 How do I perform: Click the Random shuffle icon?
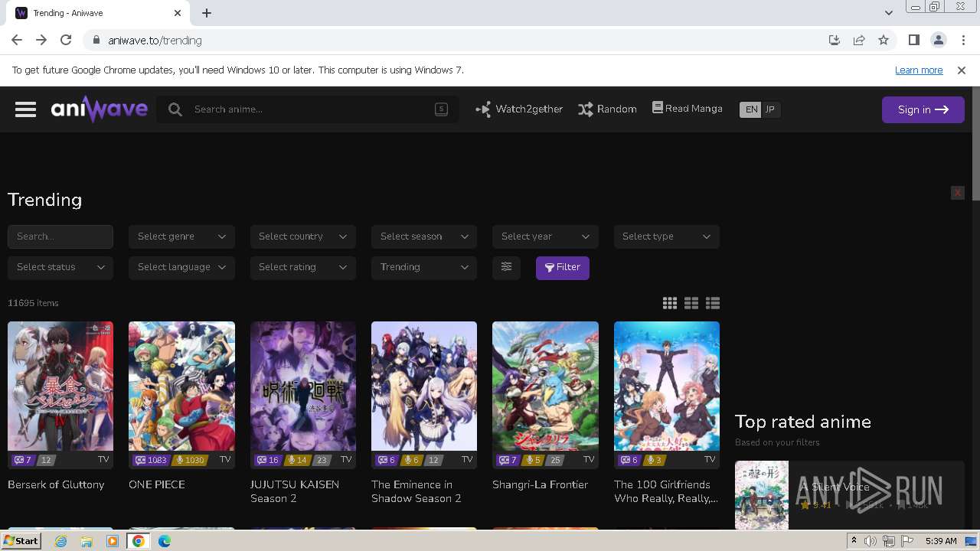click(586, 109)
